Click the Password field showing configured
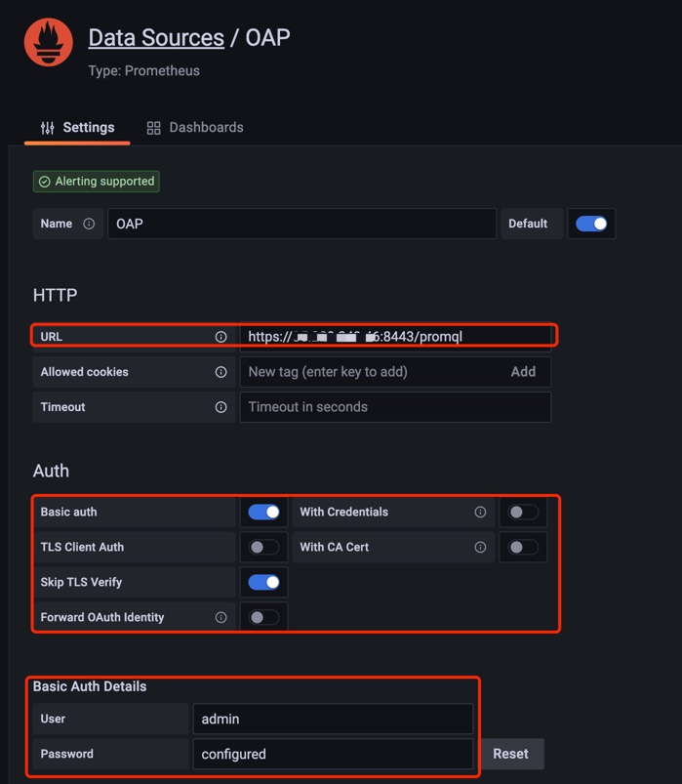This screenshot has width=682, height=784. click(x=333, y=754)
